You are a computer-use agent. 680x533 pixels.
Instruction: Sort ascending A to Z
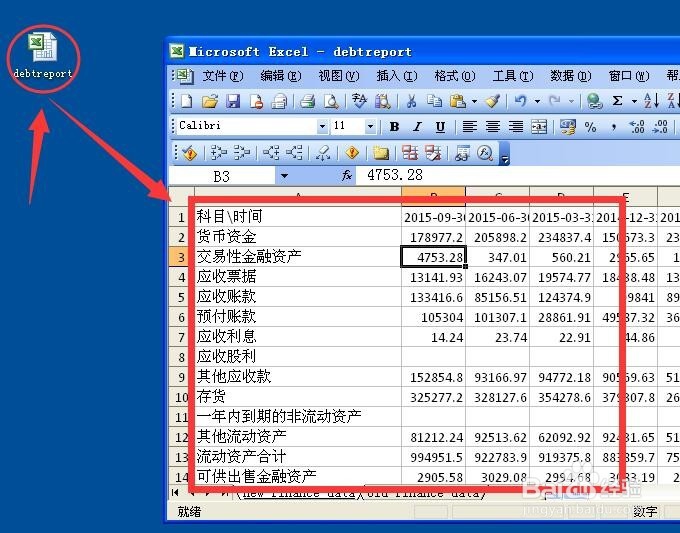[x=651, y=101]
